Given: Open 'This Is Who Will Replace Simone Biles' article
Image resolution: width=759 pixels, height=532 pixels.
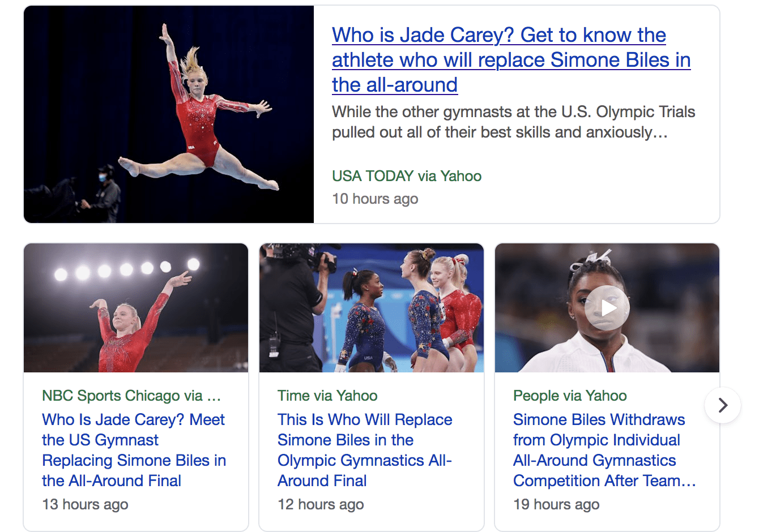Looking at the screenshot, I should [x=365, y=450].
